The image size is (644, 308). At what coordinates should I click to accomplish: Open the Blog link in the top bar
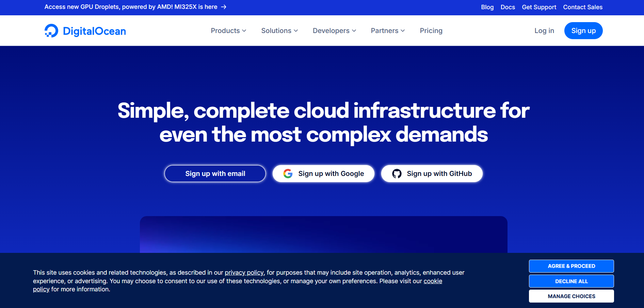487,7
